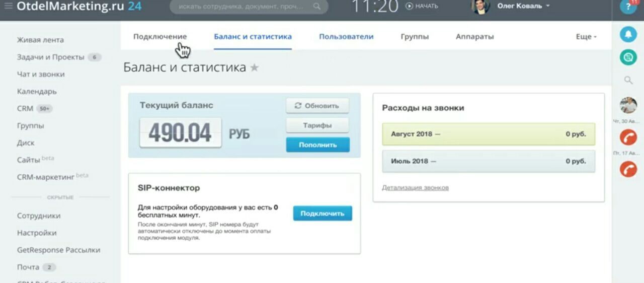Open the green chat bubble icon
The width and height of the screenshot is (644, 283).
click(628, 57)
